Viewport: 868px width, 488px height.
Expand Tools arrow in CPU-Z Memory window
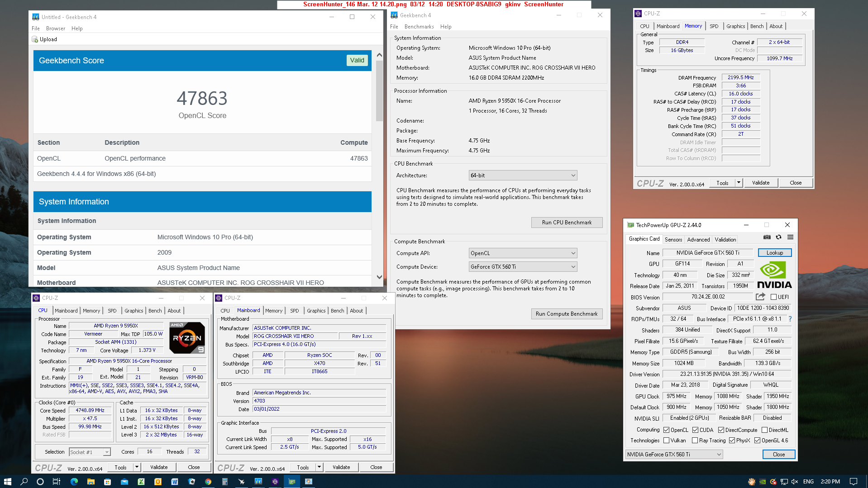pyautogui.click(x=739, y=183)
